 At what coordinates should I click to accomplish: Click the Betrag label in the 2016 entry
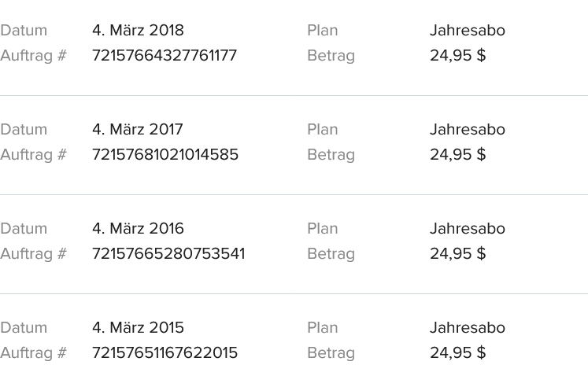point(331,254)
